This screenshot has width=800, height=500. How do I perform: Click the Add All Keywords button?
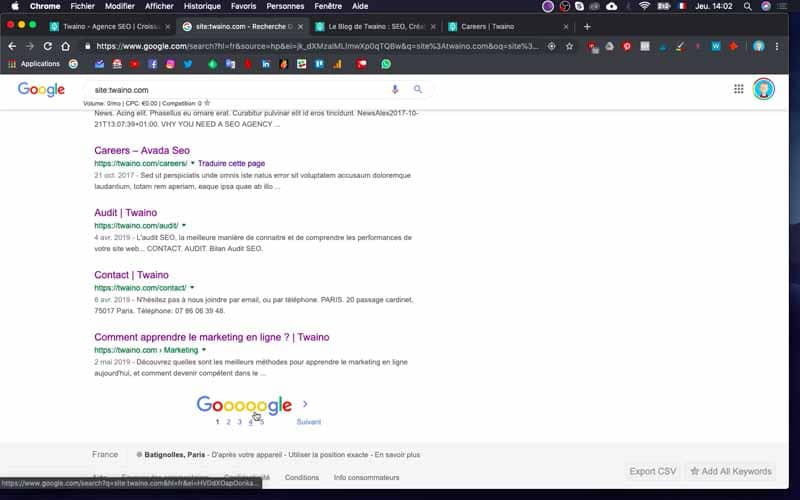coord(731,471)
